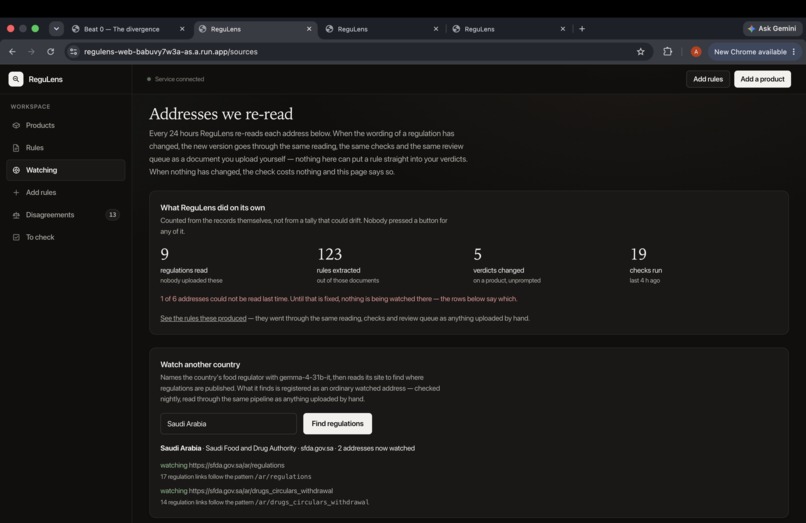This screenshot has width=806, height=523.
Task: Click the Add rules header button
Action: point(707,79)
